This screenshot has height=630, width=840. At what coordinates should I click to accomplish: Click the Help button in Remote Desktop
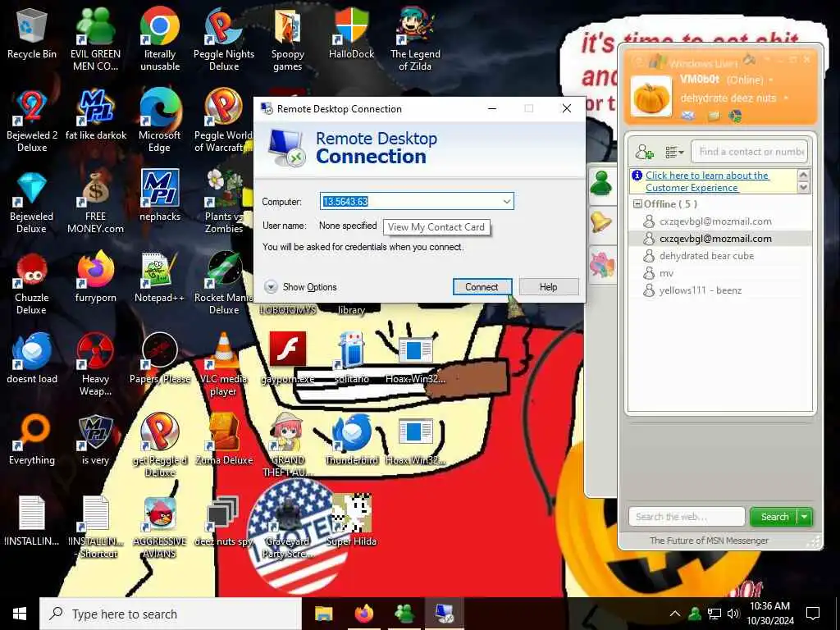coord(549,287)
